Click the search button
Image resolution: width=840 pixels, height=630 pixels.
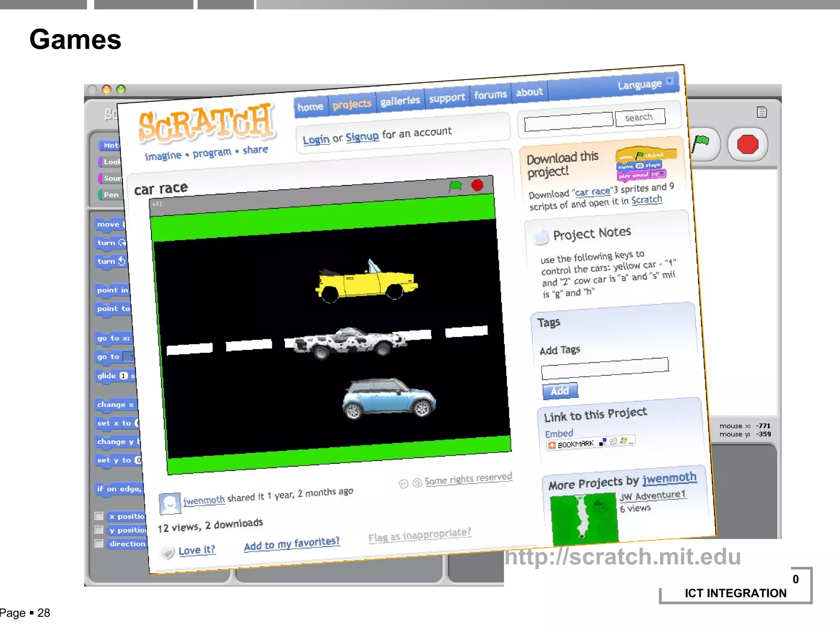640,118
